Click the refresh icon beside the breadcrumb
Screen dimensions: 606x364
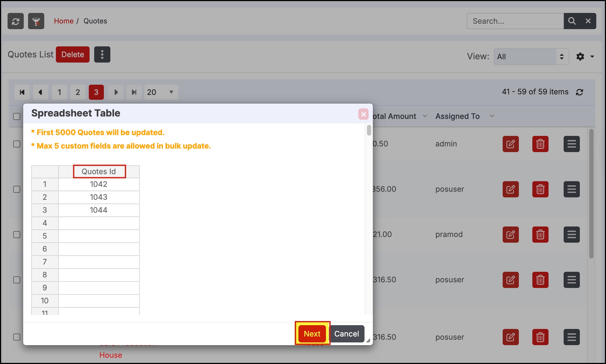click(x=15, y=21)
